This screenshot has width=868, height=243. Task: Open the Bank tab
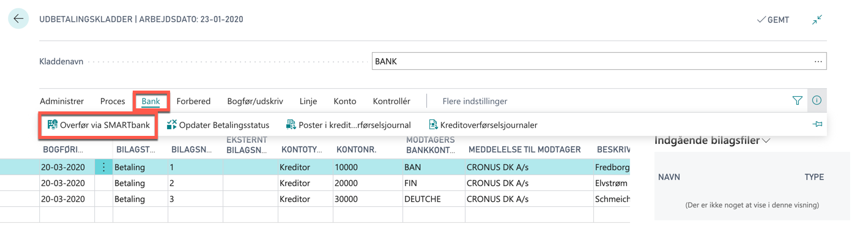tap(150, 101)
